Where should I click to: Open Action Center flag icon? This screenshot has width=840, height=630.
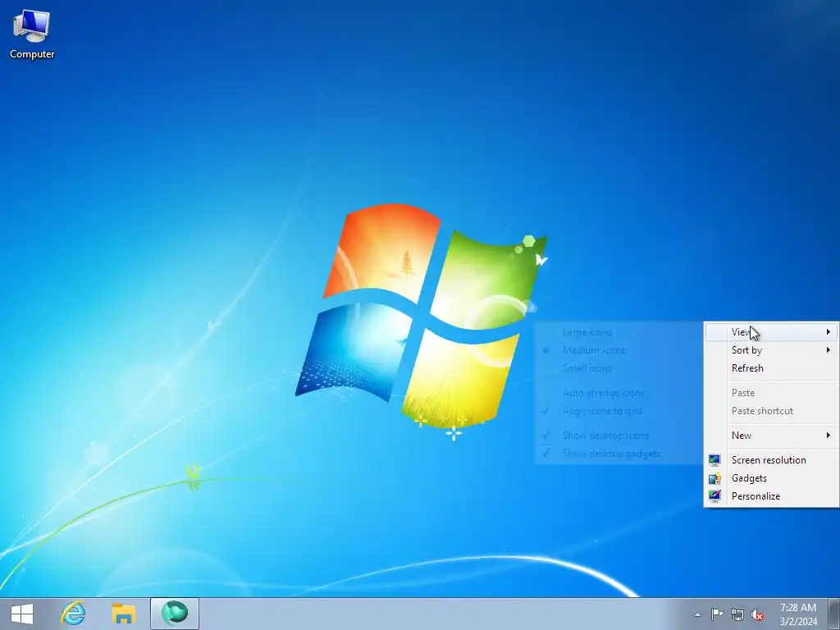pyautogui.click(x=717, y=614)
